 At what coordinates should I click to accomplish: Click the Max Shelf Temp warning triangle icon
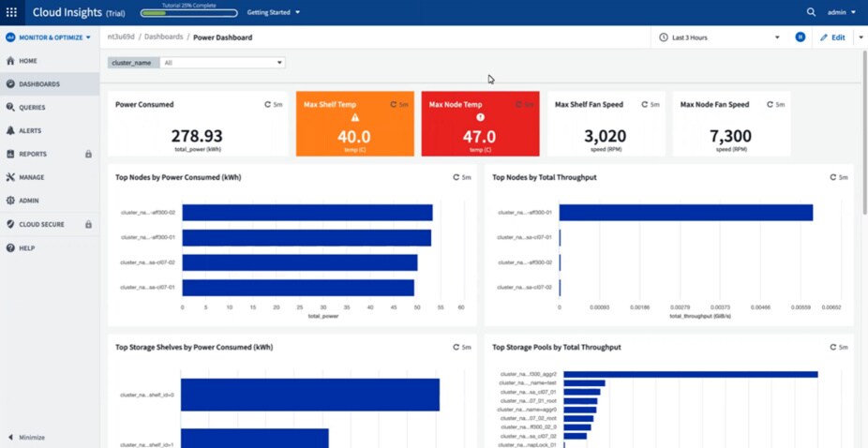355,118
